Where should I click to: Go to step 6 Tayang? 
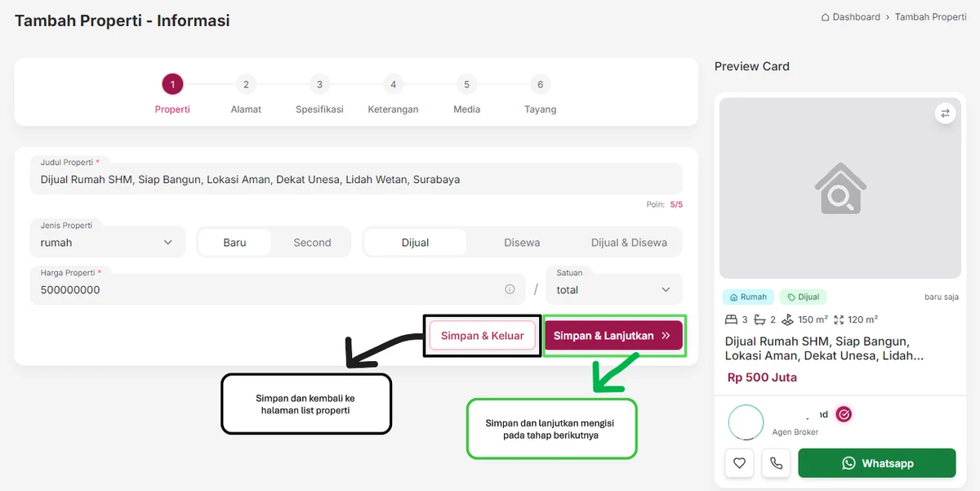coord(540,93)
